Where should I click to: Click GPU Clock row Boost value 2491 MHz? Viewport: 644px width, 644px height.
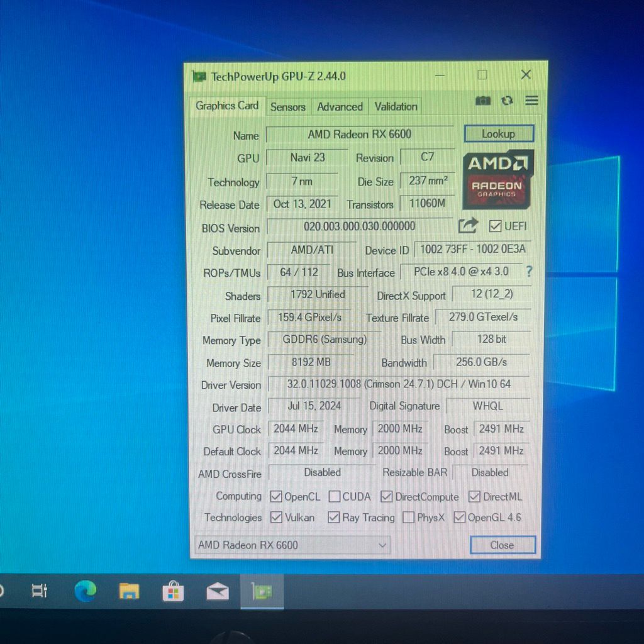click(x=501, y=429)
